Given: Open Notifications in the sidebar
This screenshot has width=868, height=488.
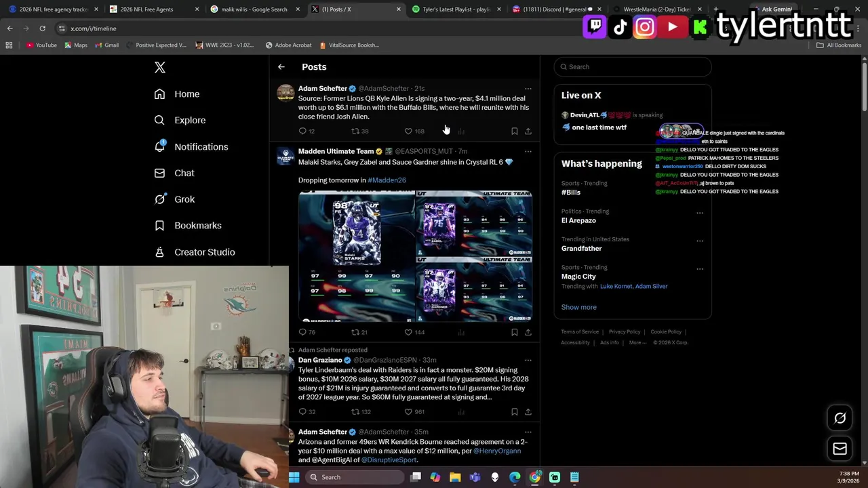Looking at the screenshot, I should pos(191,146).
